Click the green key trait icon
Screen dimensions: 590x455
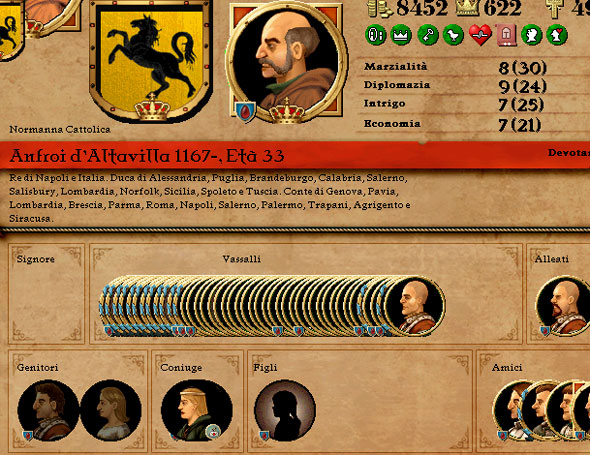pyautogui.click(x=428, y=35)
